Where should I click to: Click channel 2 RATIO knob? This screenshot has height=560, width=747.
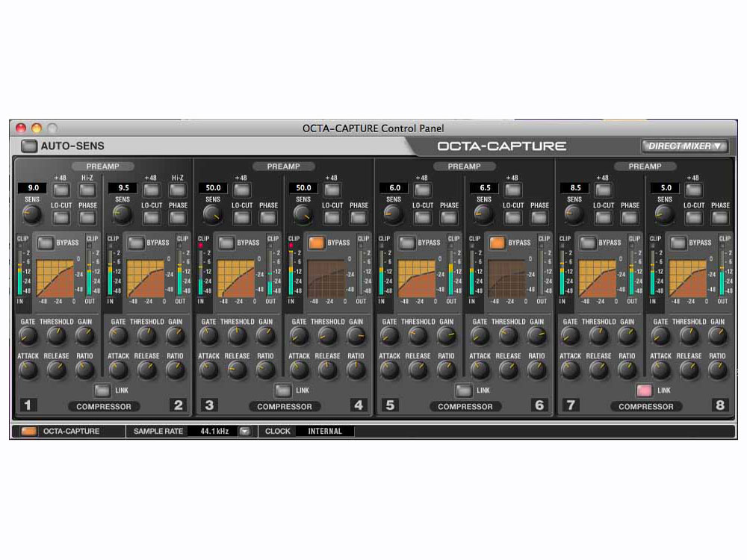[175, 370]
